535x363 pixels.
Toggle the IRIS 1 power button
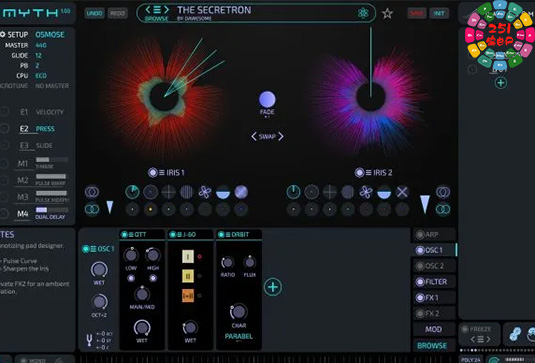(x=153, y=173)
